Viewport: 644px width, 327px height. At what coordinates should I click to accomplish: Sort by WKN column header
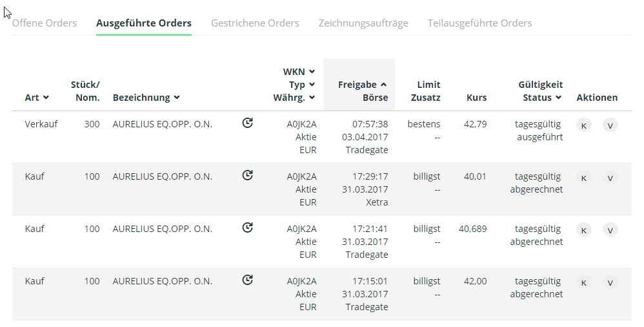pyautogui.click(x=299, y=72)
